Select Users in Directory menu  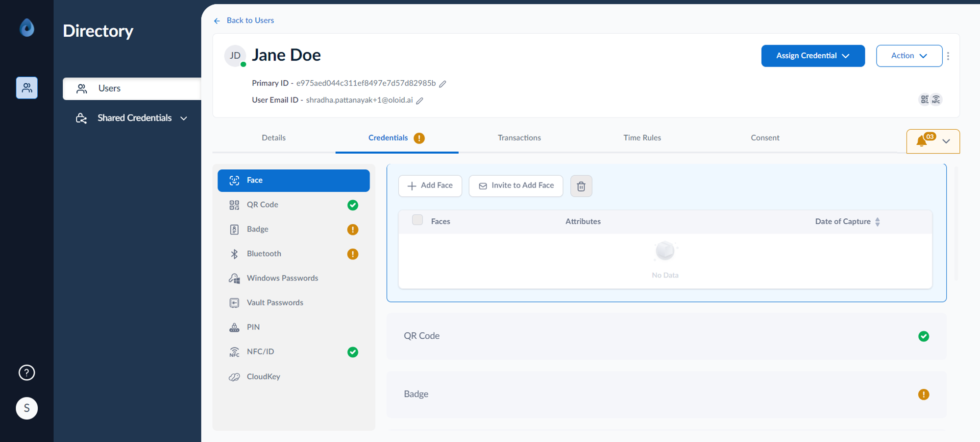point(132,89)
